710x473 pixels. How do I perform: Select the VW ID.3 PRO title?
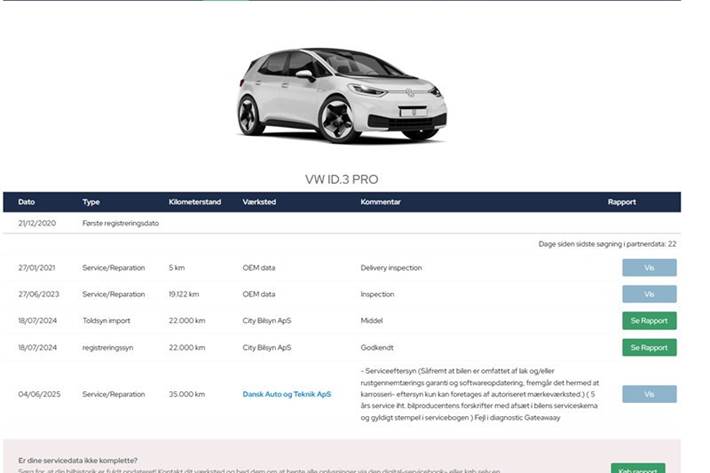pos(341,179)
